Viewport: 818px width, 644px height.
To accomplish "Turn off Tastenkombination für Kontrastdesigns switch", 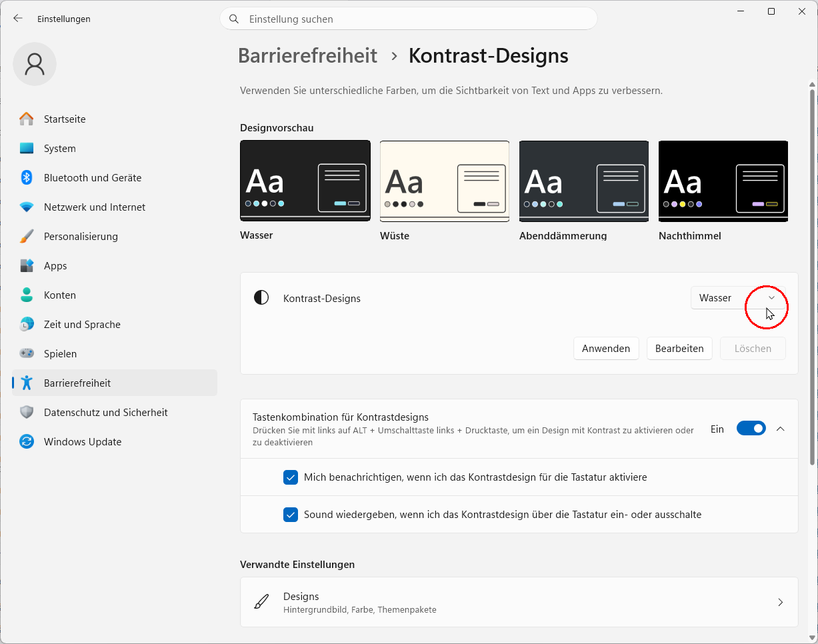I will point(751,429).
